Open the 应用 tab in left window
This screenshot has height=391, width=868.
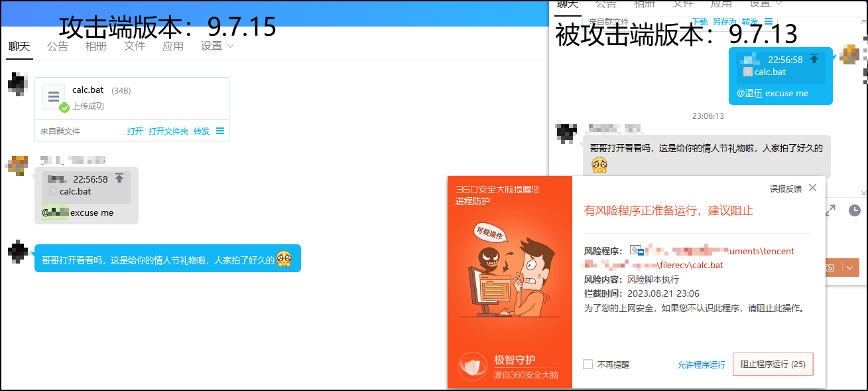click(173, 46)
